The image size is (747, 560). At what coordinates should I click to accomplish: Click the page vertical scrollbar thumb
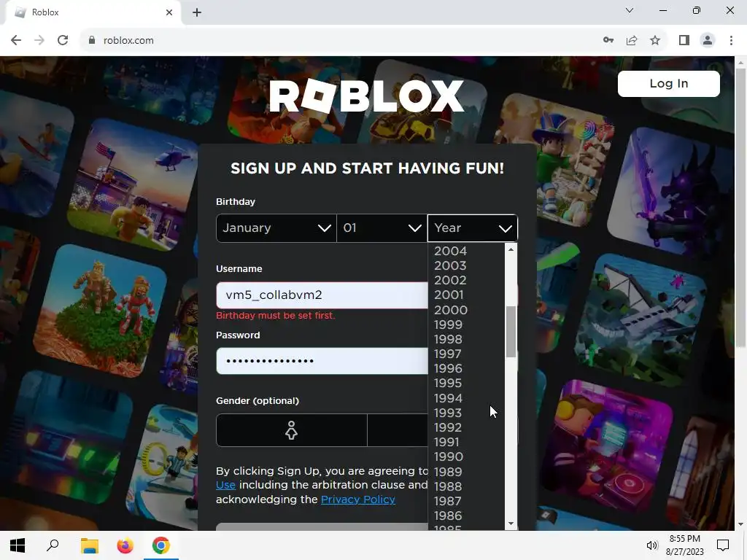740,207
